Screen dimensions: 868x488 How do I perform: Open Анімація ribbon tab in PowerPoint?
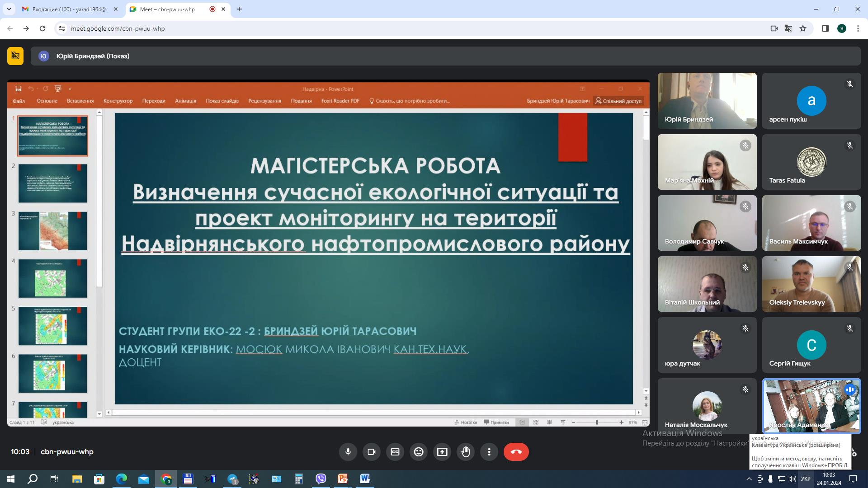(185, 101)
